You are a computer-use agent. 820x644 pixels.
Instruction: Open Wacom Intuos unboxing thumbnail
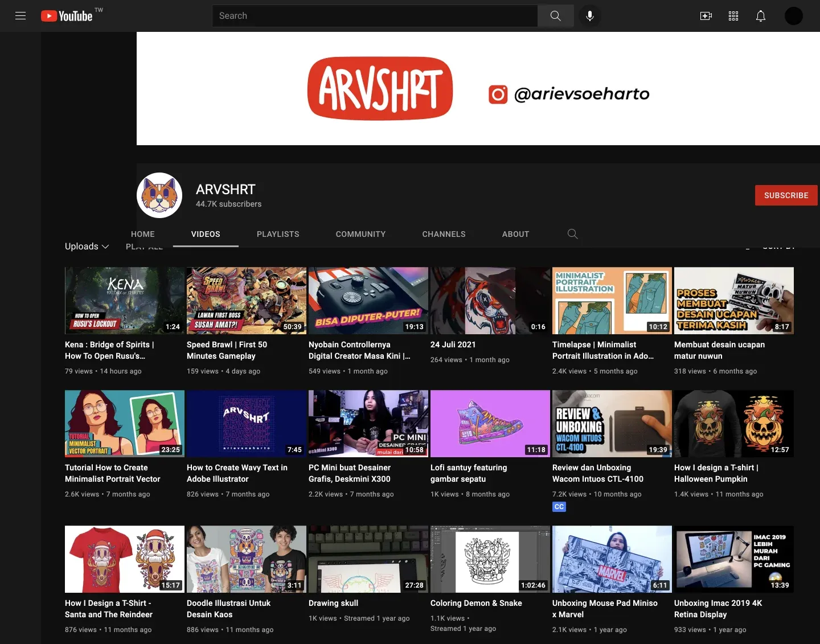(612, 424)
